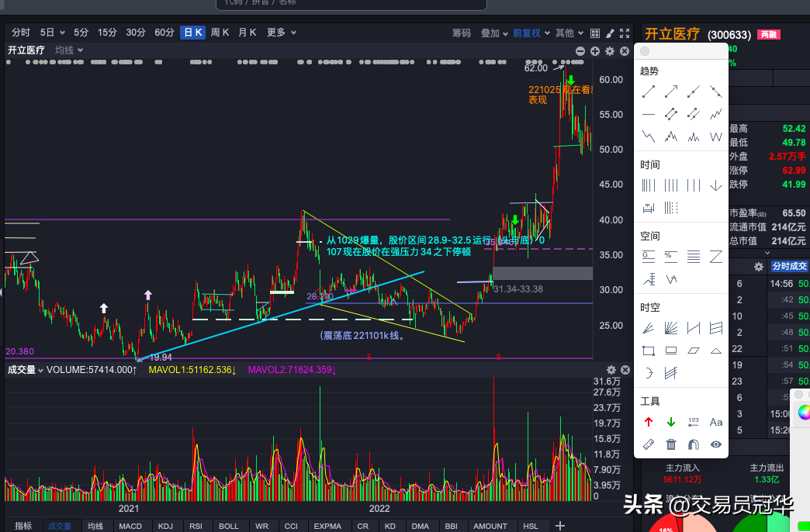Image resolution: width=810 pixels, height=532 pixels.
Task: Open the 其他 dropdown
Action: pyautogui.click(x=569, y=33)
